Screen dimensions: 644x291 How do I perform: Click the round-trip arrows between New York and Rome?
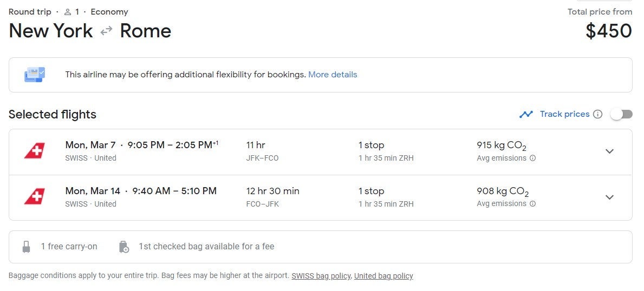click(x=106, y=31)
